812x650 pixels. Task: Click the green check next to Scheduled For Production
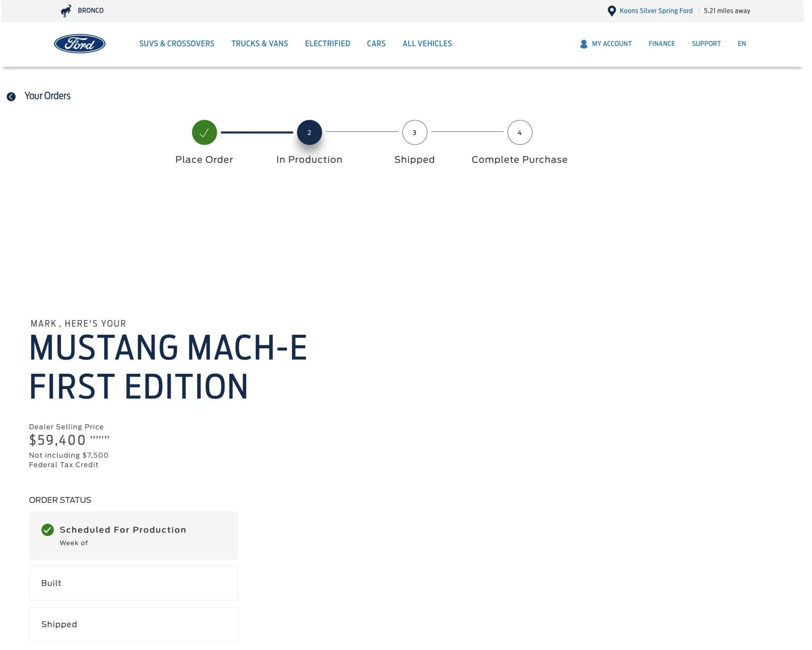coord(47,530)
